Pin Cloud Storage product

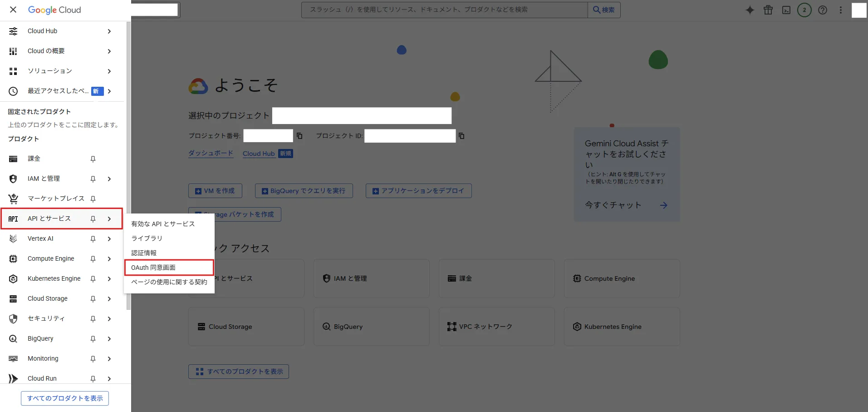pyautogui.click(x=93, y=299)
